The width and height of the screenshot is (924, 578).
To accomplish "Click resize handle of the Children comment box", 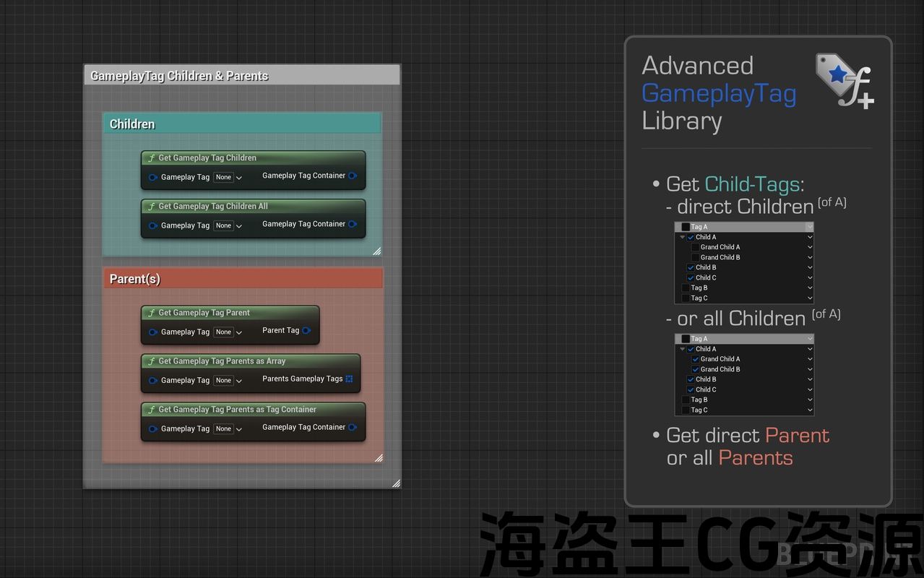I will coord(376,251).
